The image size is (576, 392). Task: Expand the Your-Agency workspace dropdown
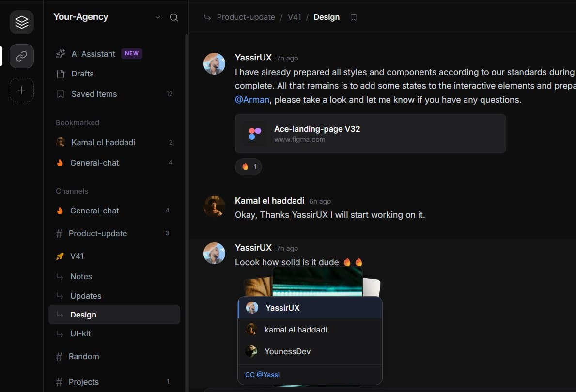(157, 17)
